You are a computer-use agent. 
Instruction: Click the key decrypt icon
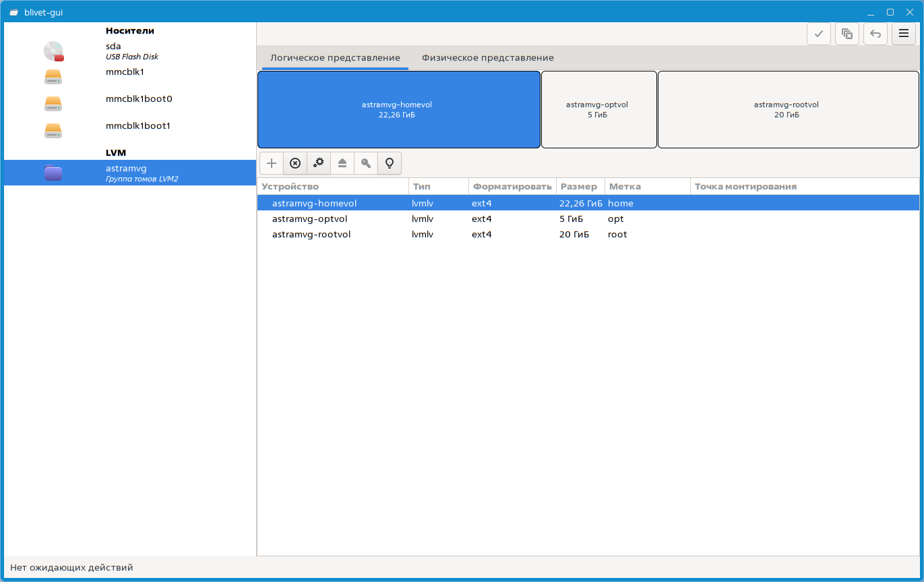tap(366, 163)
